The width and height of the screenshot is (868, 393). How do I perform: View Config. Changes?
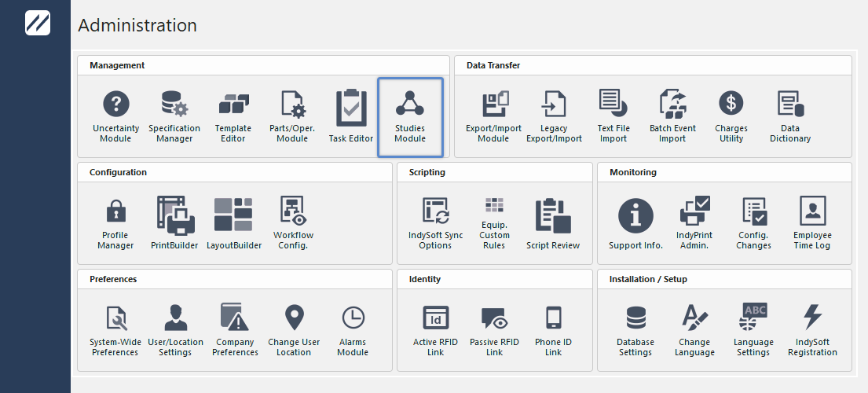(753, 224)
